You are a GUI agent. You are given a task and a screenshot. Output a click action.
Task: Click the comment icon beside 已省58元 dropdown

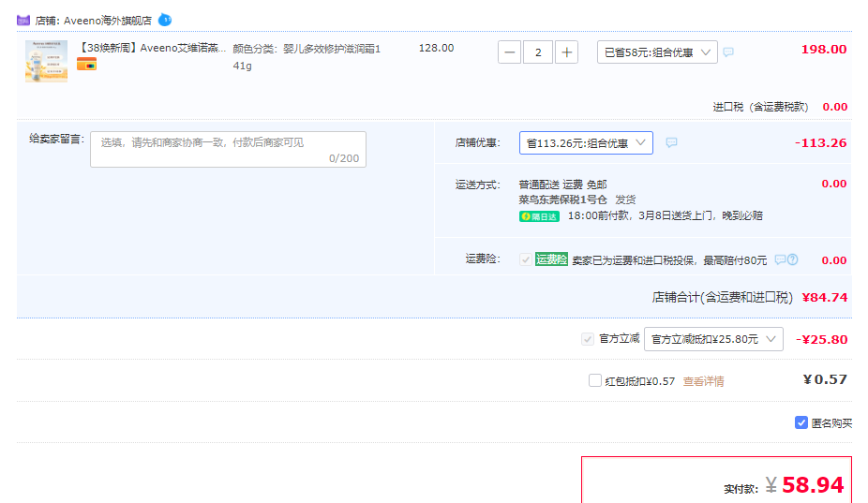[728, 52]
